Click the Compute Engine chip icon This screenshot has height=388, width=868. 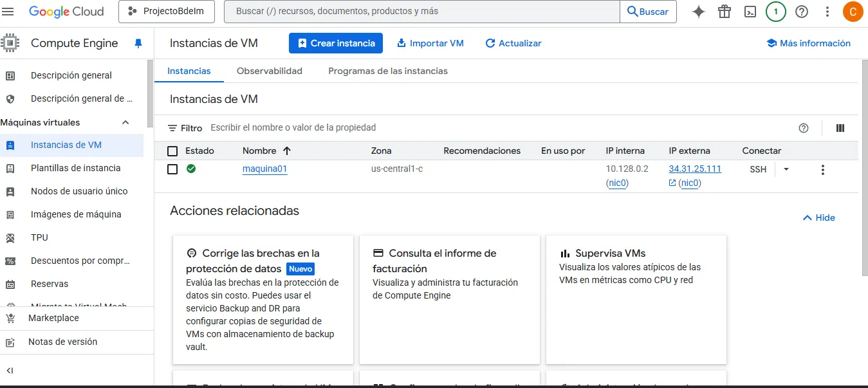click(x=10, y=43)
